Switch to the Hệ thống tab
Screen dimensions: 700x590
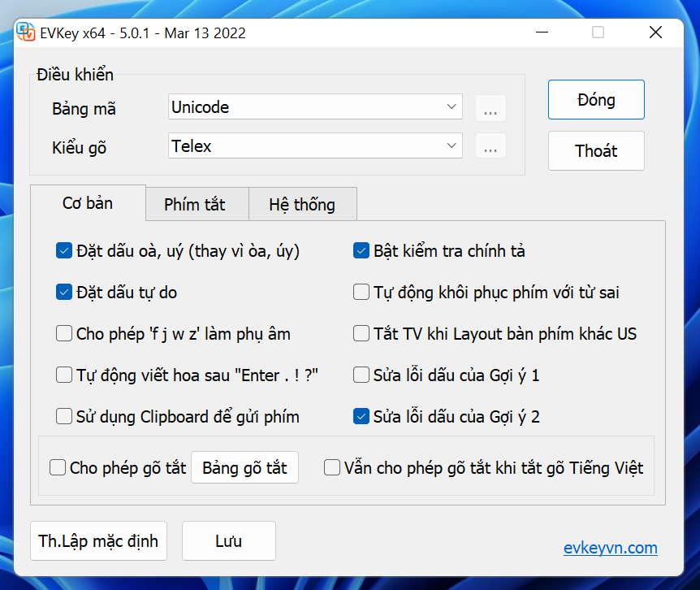pyautogui.click(x=303, y=204)
